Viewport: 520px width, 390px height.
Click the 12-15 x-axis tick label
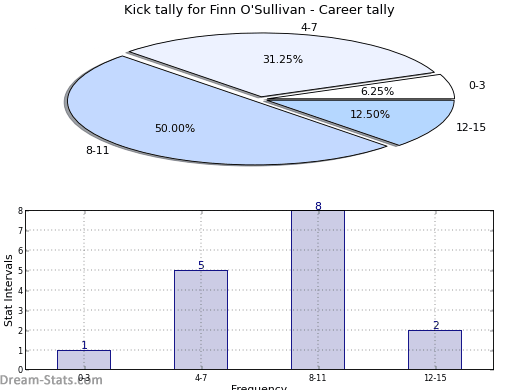point(435,378)
